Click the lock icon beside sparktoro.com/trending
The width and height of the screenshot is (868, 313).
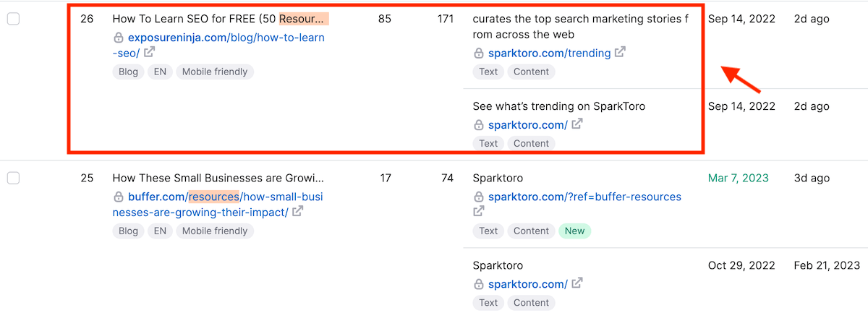click(478, 53)
